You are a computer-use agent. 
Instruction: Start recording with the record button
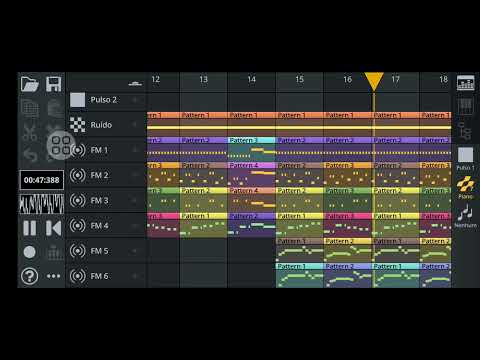click(30, 252)
